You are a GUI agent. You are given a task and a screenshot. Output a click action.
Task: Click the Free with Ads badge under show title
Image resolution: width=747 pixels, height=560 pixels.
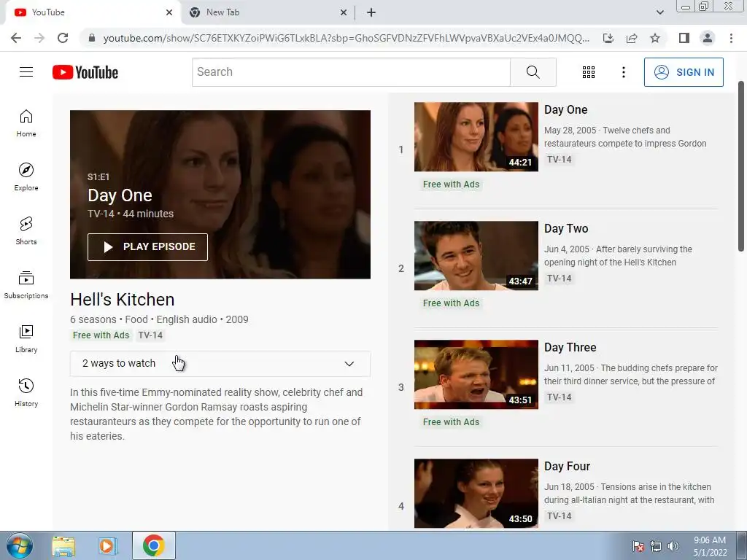point(101,335)
